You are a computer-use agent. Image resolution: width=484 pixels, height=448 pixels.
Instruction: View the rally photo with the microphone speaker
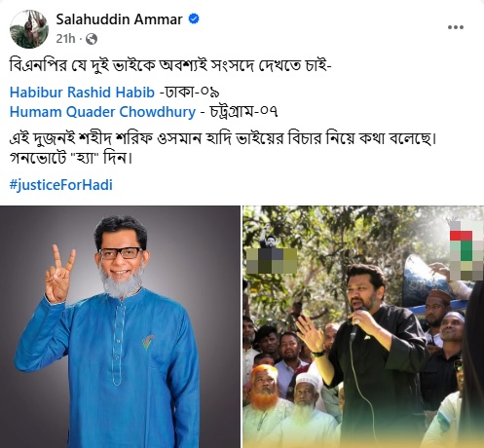(x=363, y=326)
